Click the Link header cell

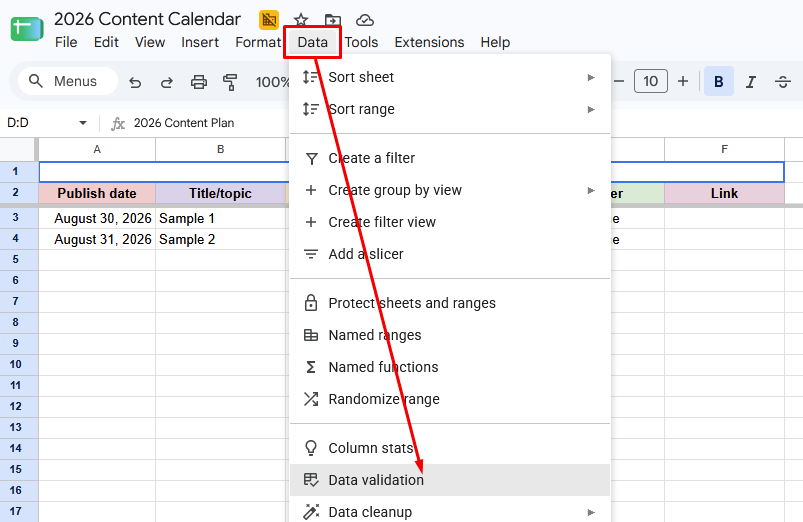(x=724, y=194)
